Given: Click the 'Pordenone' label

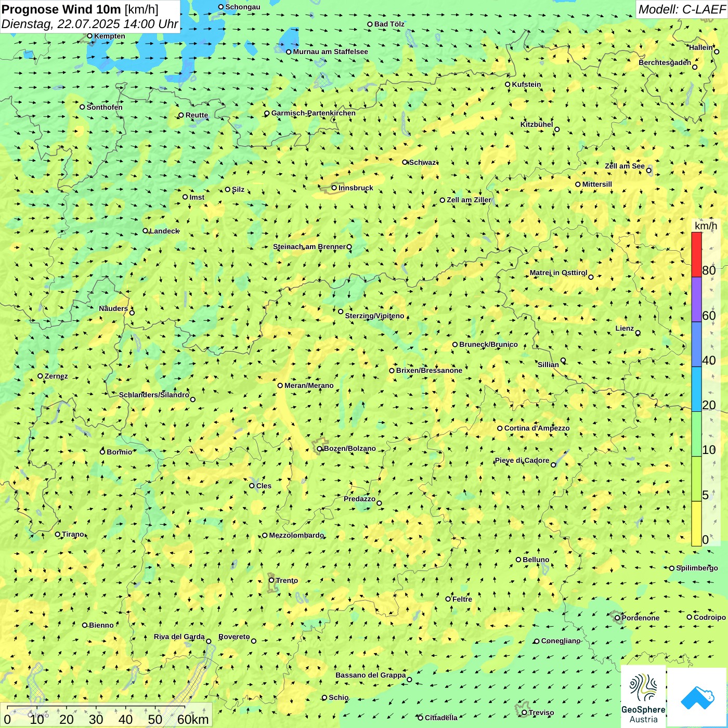Looking at the screenshot, I should point(640,618).
